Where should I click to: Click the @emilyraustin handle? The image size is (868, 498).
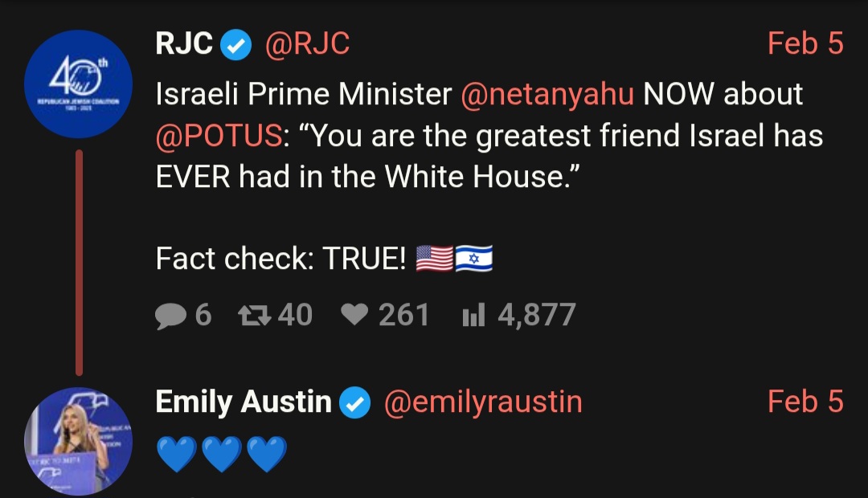point(483,402)
